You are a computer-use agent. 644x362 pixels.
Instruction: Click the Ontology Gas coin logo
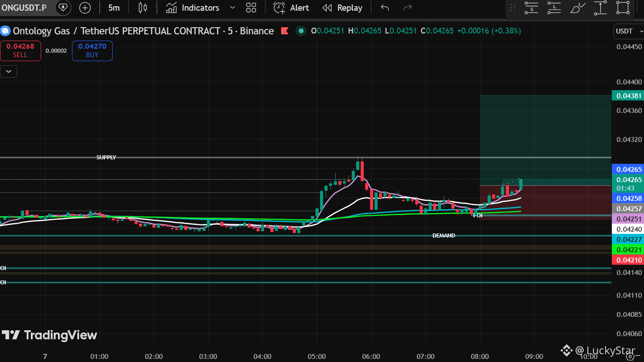[x=6, y=31]
